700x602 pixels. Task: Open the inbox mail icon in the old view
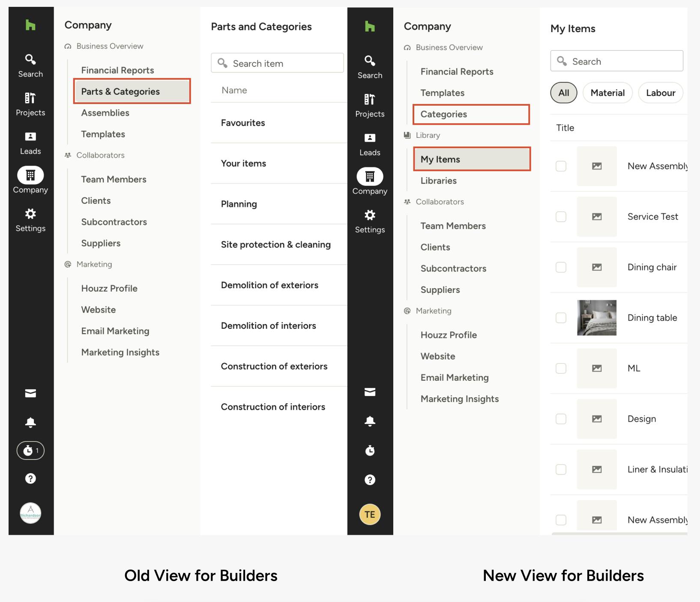30,393
